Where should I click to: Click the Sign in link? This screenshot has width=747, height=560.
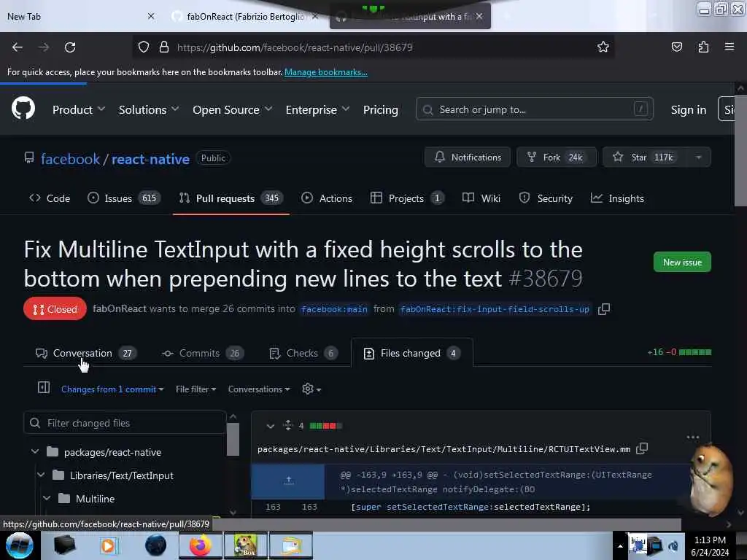689,109
